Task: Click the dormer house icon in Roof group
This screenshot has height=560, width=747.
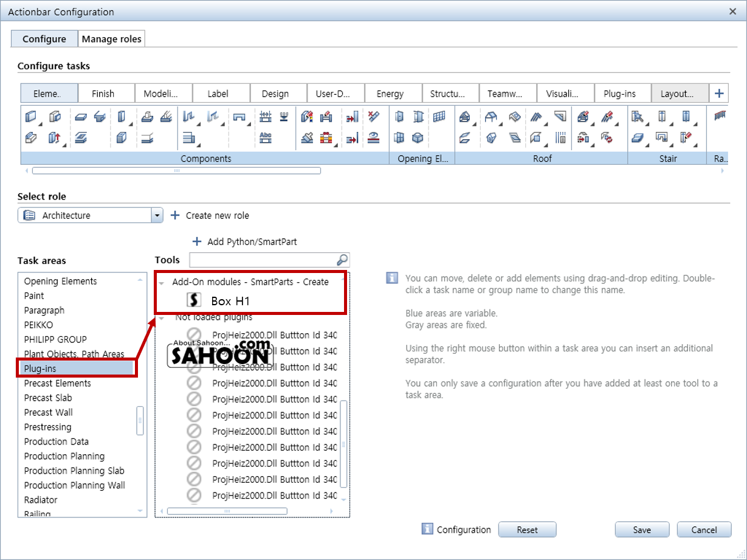Action: pos(491,138)
